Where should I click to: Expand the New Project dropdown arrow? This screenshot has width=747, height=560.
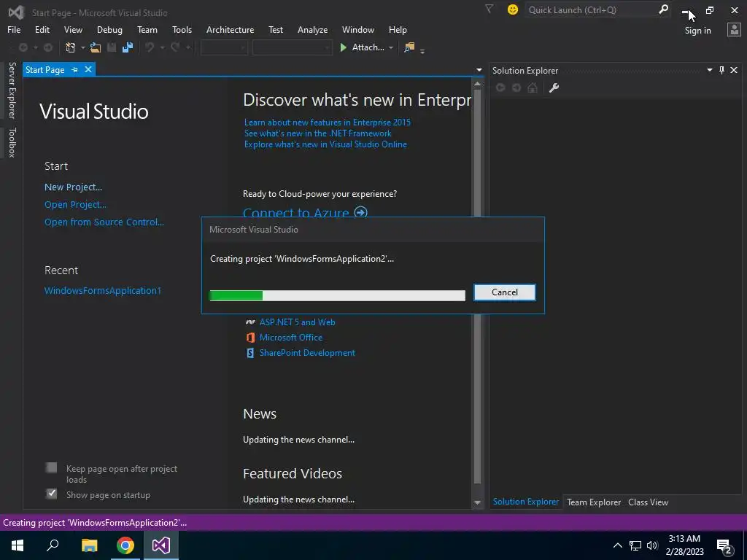[x=82, y=47]
